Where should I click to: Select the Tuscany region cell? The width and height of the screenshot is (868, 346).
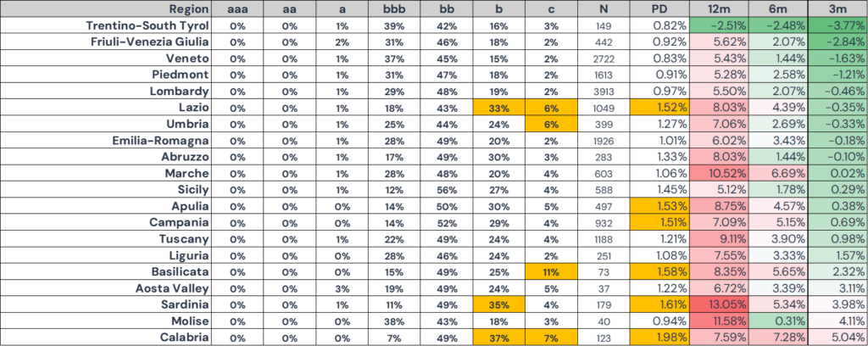coord(106,238)
